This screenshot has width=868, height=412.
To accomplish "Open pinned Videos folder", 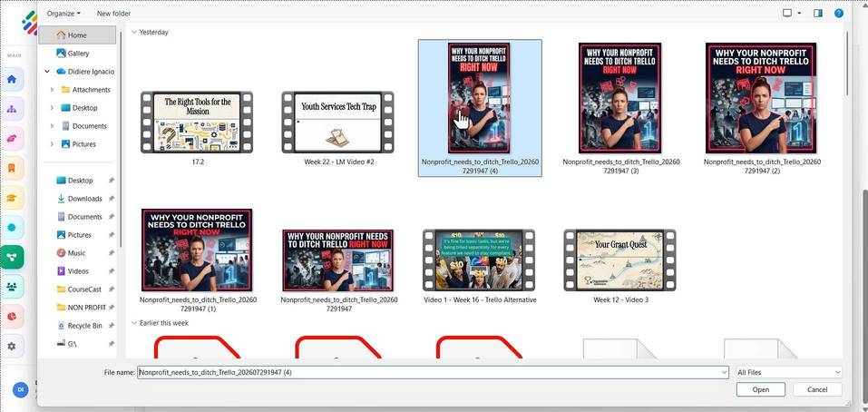I will 77,271.
